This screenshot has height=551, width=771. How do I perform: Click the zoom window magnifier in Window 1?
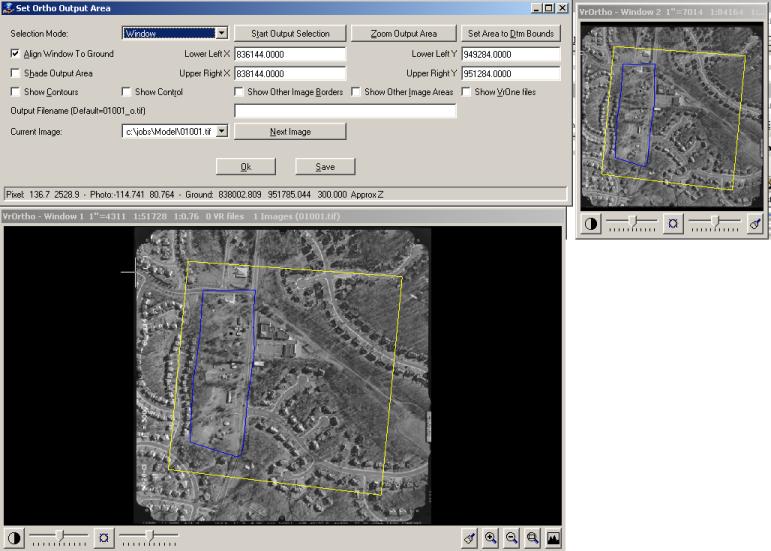coord(533,538)
